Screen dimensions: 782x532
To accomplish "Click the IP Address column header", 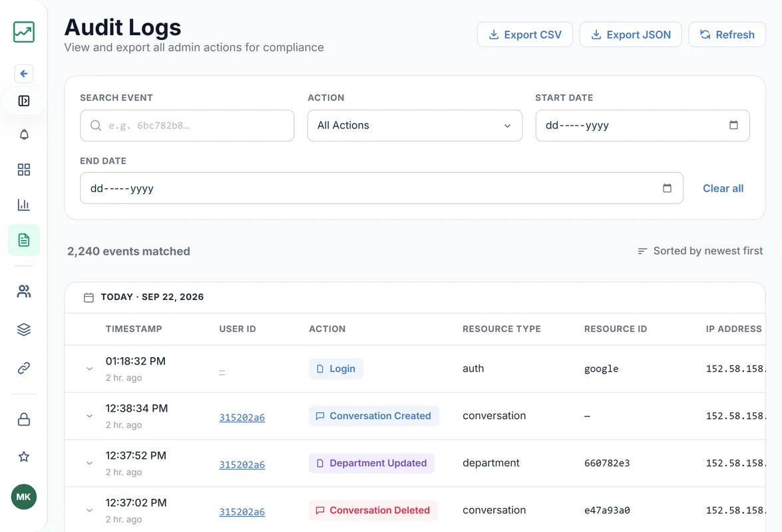I will [x=733, y=329].
